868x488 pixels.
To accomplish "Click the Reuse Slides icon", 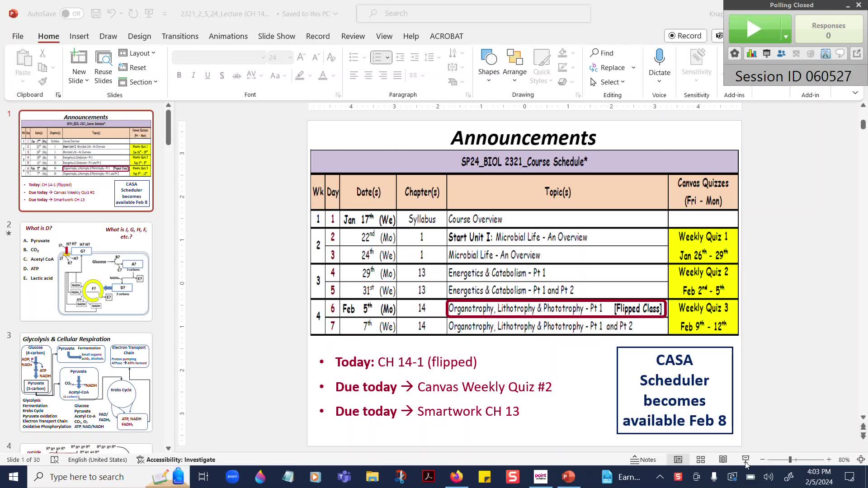I will point(103,57).
